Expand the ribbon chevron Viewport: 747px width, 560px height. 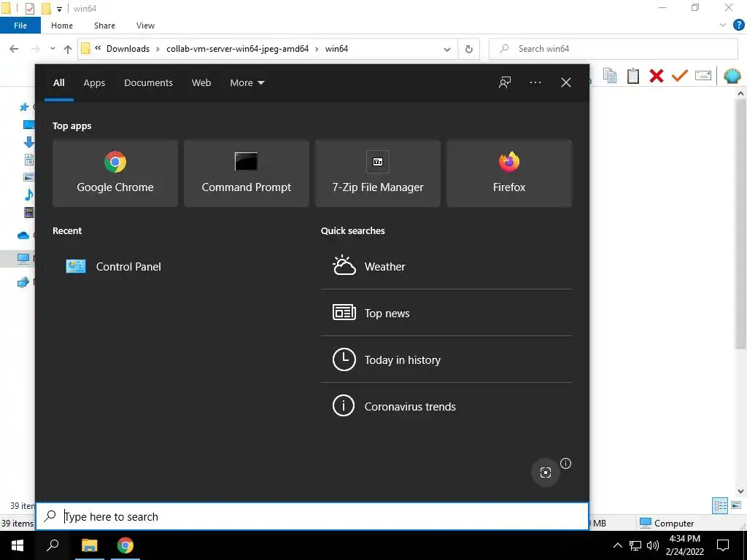723,26
